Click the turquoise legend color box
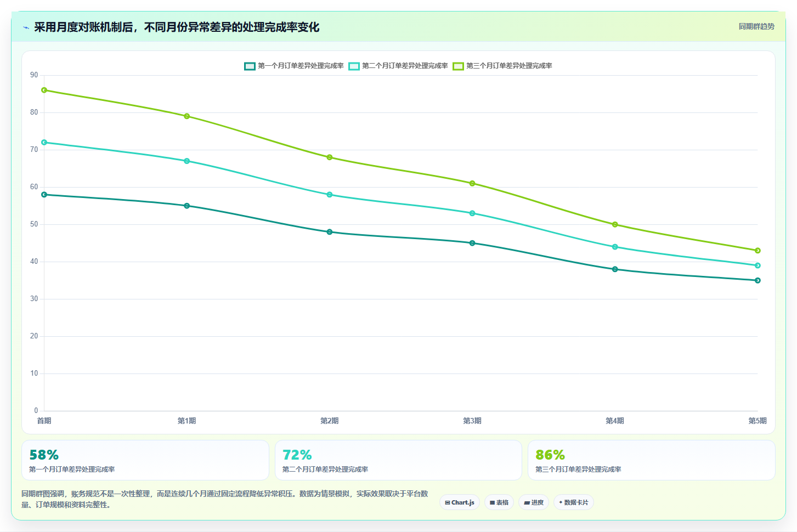Viewport: 797px width, 532px height. (x=354, y=66)
